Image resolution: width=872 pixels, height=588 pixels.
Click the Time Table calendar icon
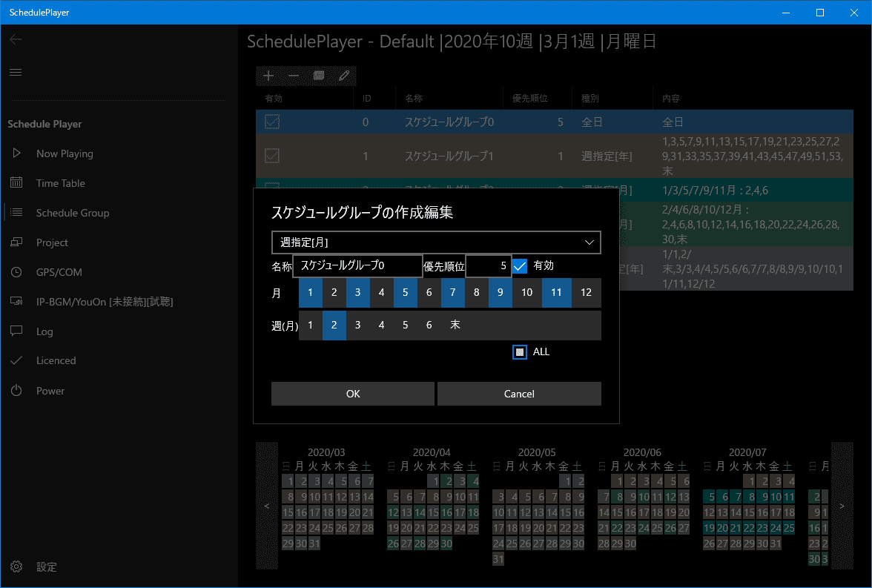(x=16, y=182)
